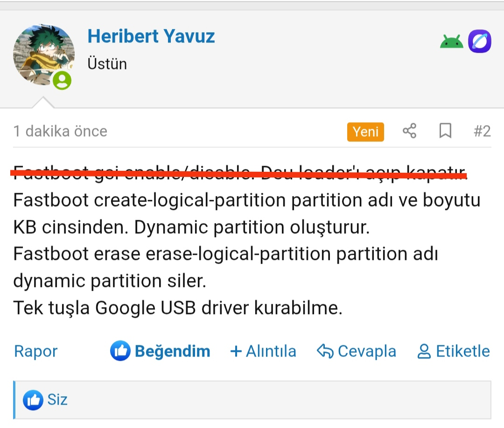
Task: Bookmark this post with the bookmark icon
Action: tap(445, 131)
